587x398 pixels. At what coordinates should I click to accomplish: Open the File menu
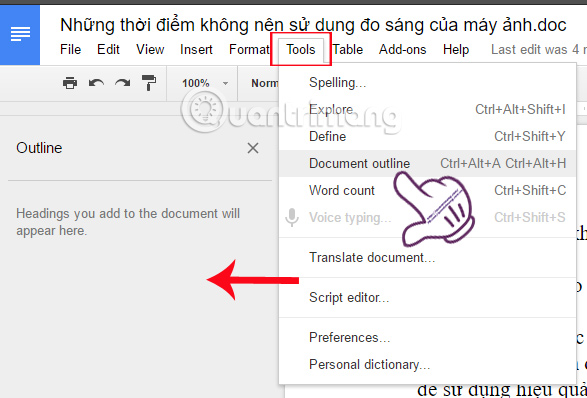click(70, 49)
